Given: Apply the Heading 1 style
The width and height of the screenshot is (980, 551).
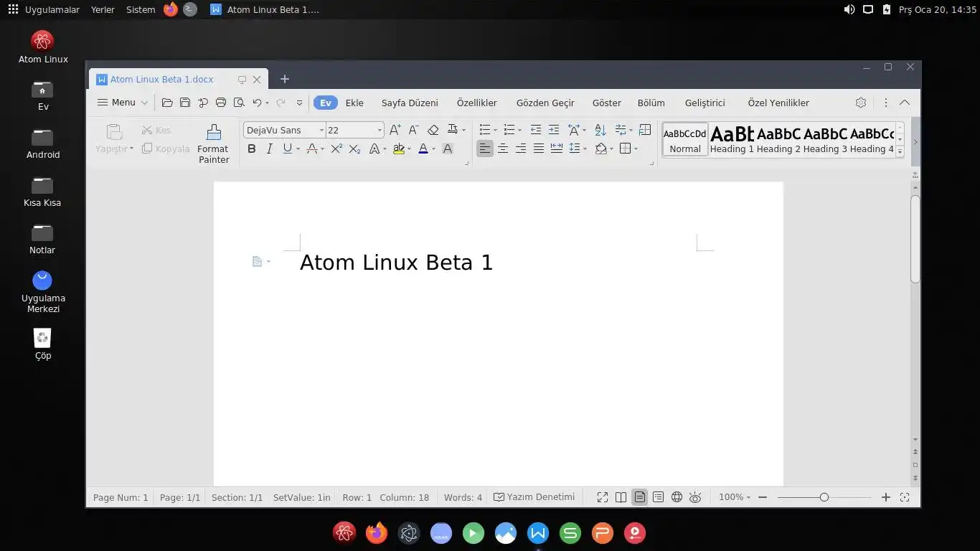Looking at the screenshot, I should (x=732, y=140).
